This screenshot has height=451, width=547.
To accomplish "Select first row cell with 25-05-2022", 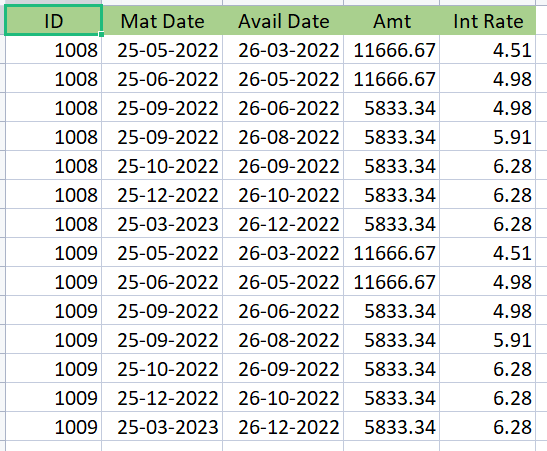I will [162, 50].
